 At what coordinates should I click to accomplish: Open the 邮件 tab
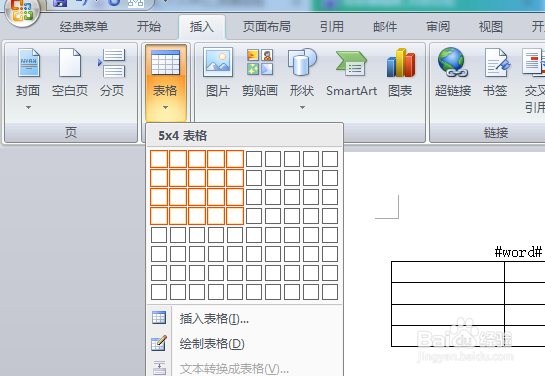point(385,27)
